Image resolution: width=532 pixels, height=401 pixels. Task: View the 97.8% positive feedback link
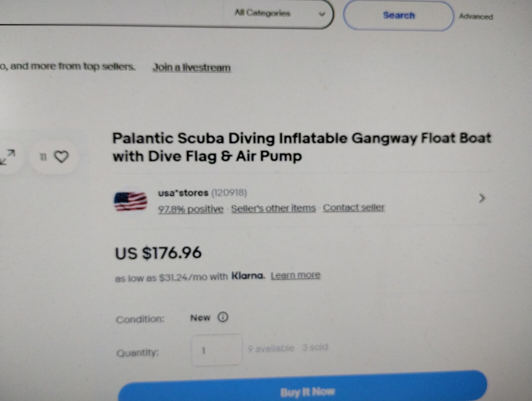[191, 209]
